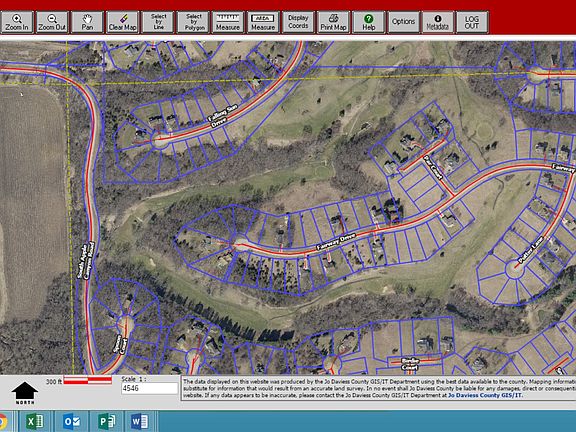Activate the Pan hand tool

click(87, 22)
